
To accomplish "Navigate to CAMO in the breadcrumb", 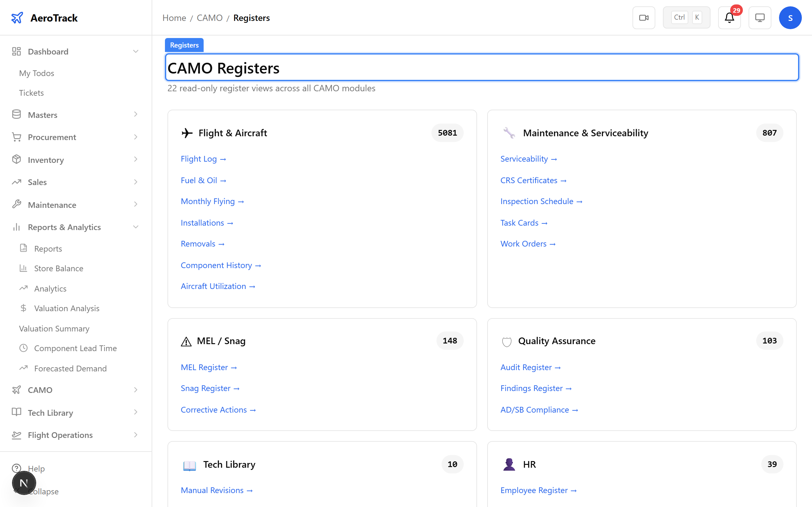I will coord(209,18).
